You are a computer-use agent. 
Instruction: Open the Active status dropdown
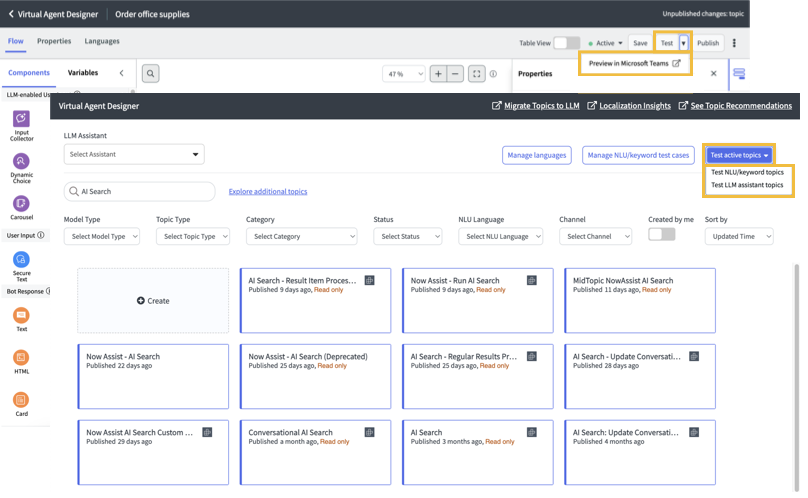pyautogui.click(x=605, y=43)
